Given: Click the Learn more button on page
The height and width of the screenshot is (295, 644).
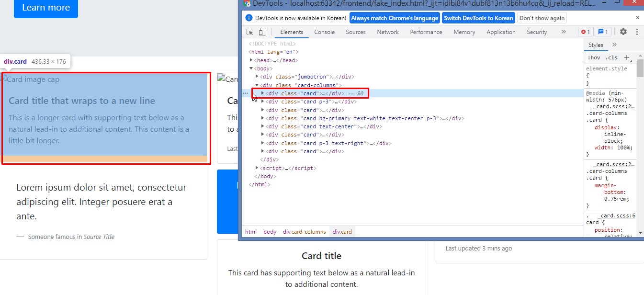Looking at the screenshot, I should pyautogui.click(x=46, y=7).
